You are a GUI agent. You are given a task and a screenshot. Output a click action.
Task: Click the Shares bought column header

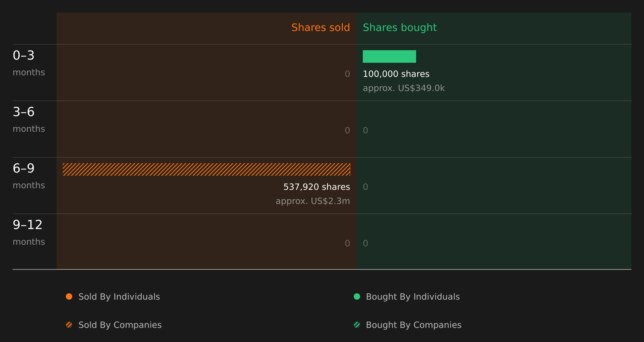point(400,27)
